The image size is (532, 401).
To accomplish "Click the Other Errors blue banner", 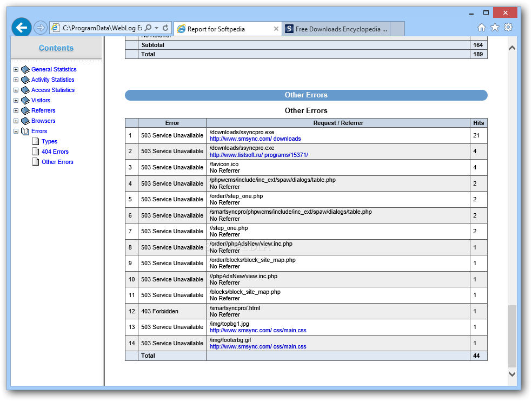I will pyautogui.click(x=306, y=95).
